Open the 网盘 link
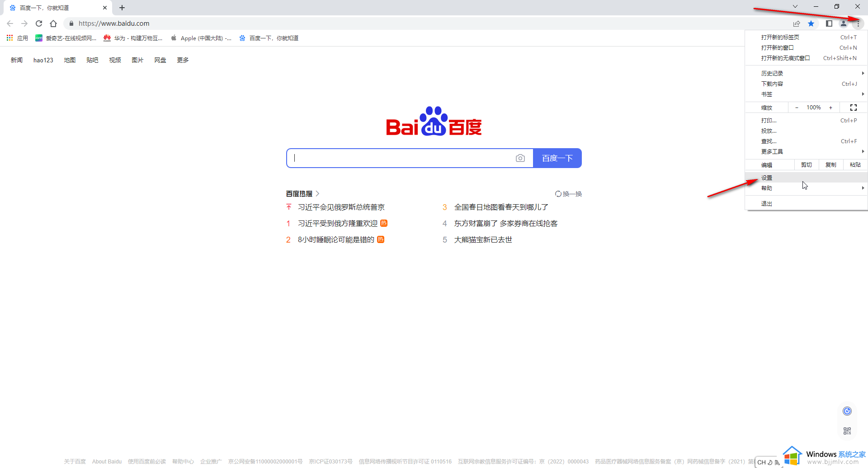The width and height of the screenshot is (868, 468). [160, 60]
